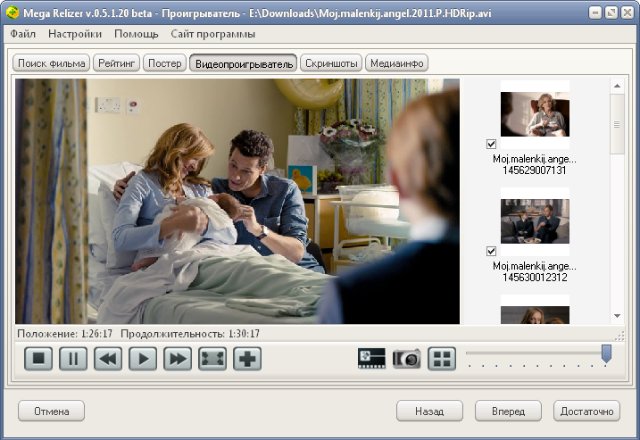Switch to the Поиск фильма tab
This screenshot has height=440, width=640.
tap(51, 63)
